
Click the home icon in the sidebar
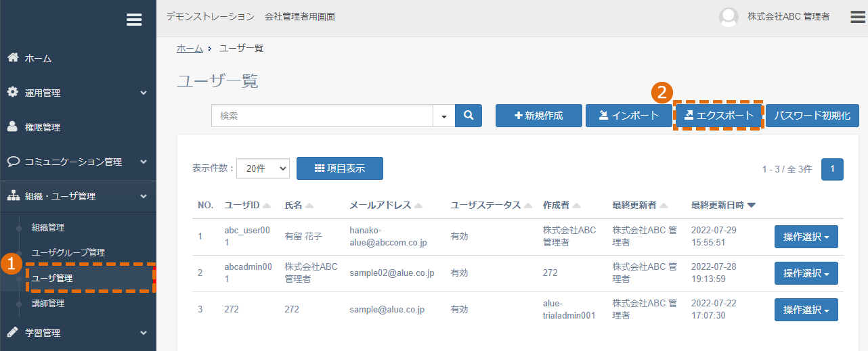(x=12, y=57)
